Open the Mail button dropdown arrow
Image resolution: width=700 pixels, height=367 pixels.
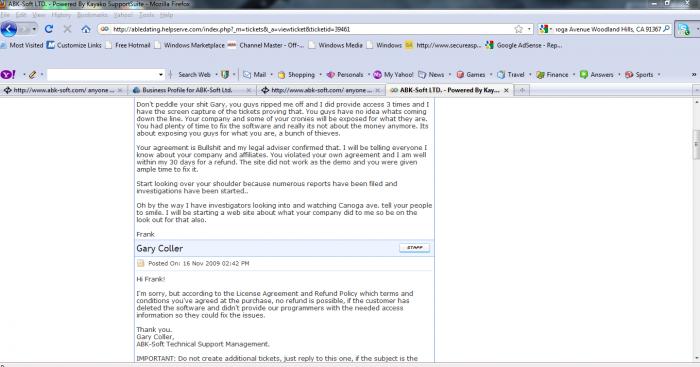[x=271, y=75]
